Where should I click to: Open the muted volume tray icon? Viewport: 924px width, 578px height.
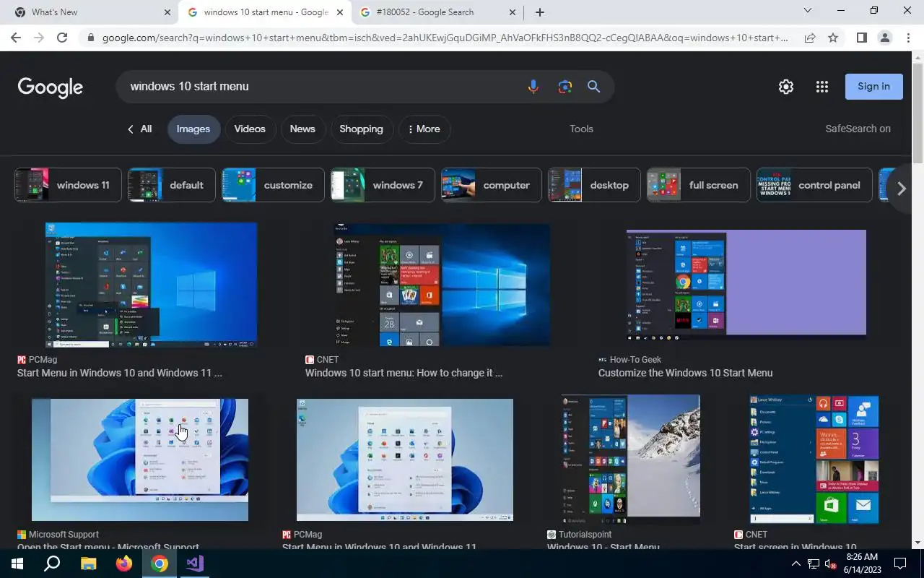click(x=830, y=564)
